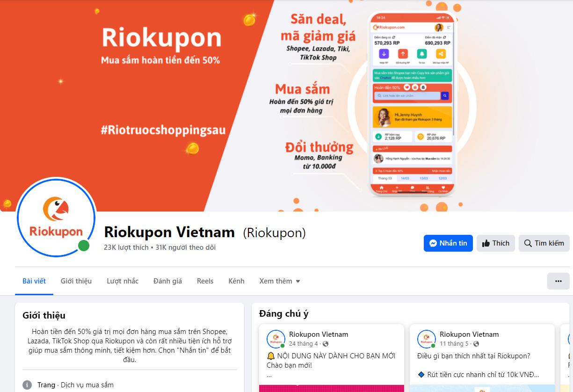The width and height of the screenshot is (573, 392).
Task: Switch to the Giới thiệu tab
Action: (x=76, y=281)
